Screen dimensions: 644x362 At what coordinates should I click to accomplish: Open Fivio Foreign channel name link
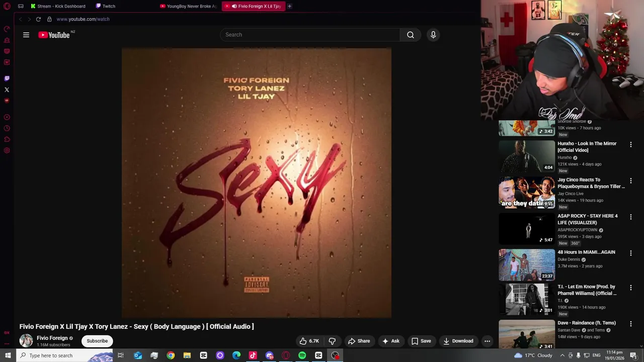[x=52, y=338]
